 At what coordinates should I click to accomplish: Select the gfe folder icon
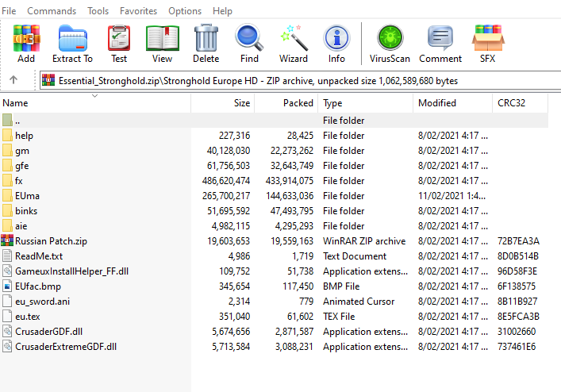[x=7, y=166]
